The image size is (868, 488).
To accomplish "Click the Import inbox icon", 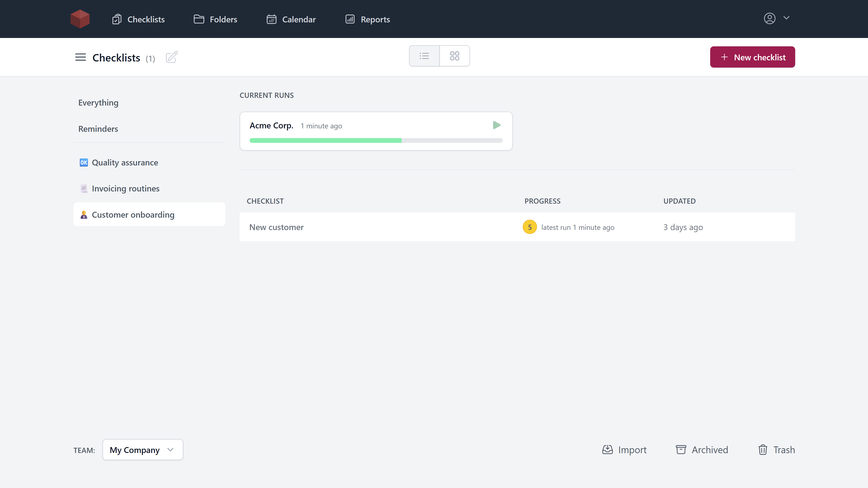I will coord(607,450).
